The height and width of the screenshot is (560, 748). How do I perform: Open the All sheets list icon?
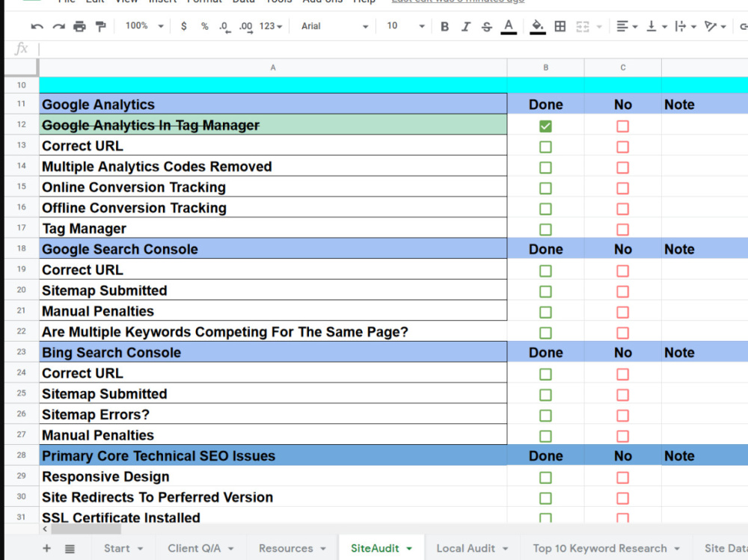70,549
